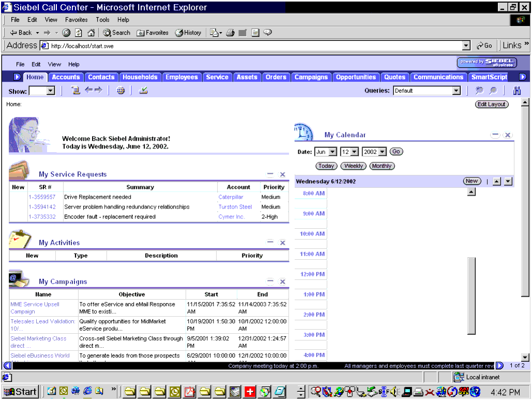Screen dimensions: 532x400
Task: Open the IE Favorites toolbar button
Action: click(x=153, y=33)
